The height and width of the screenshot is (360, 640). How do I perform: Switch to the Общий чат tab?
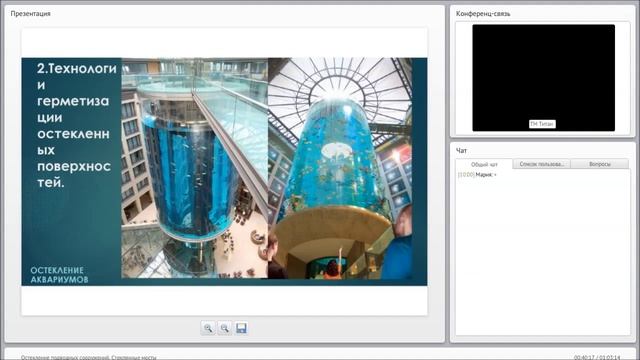point(484,164)
